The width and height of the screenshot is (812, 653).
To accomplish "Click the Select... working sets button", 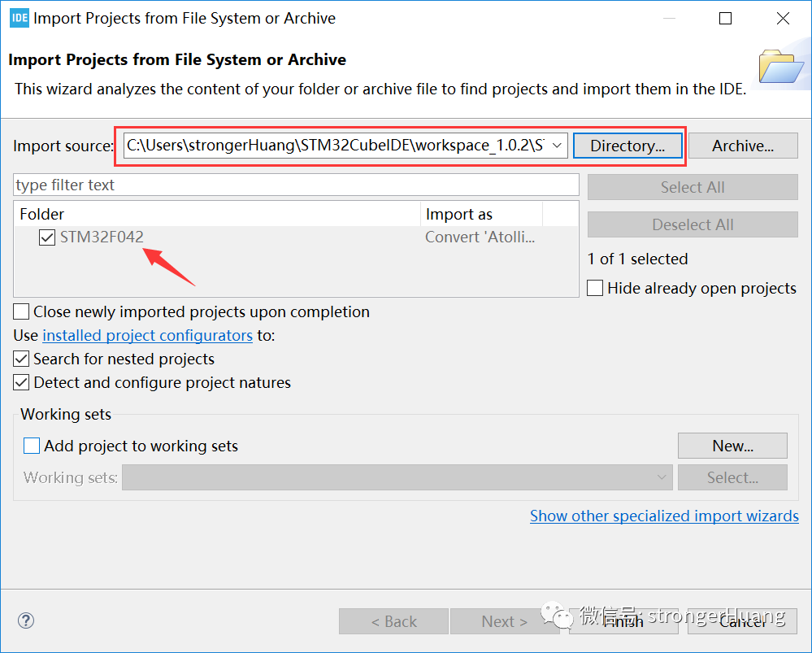I will pyautogui.click(x=733, y=477).
